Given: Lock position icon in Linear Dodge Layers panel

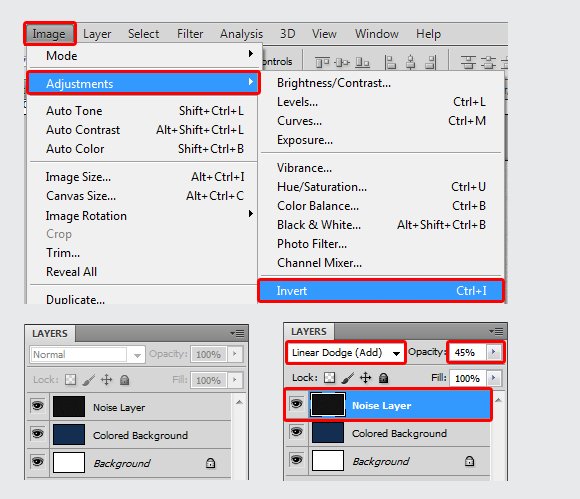Looking at the screenshot, I should click(365, 378).
